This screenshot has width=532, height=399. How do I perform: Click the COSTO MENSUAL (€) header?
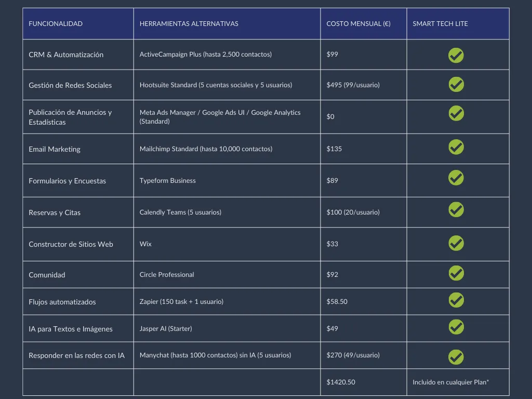pos(358,24)
